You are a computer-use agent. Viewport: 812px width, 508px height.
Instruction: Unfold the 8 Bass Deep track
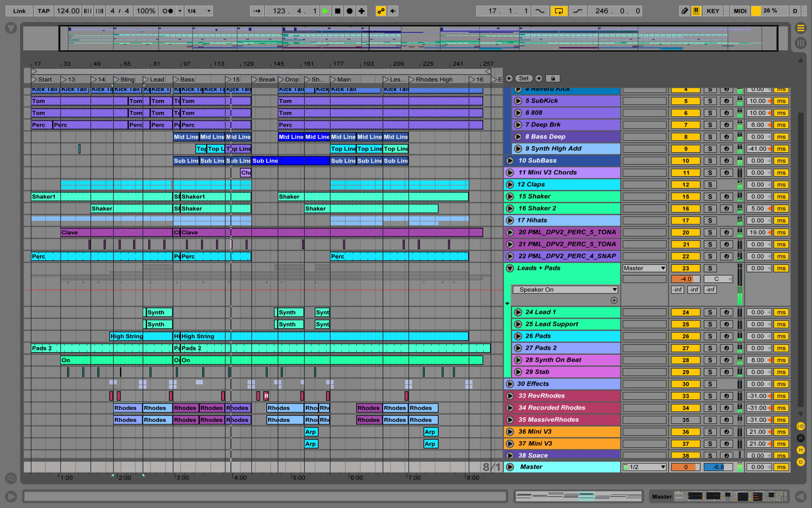click(x=518, y=137)
